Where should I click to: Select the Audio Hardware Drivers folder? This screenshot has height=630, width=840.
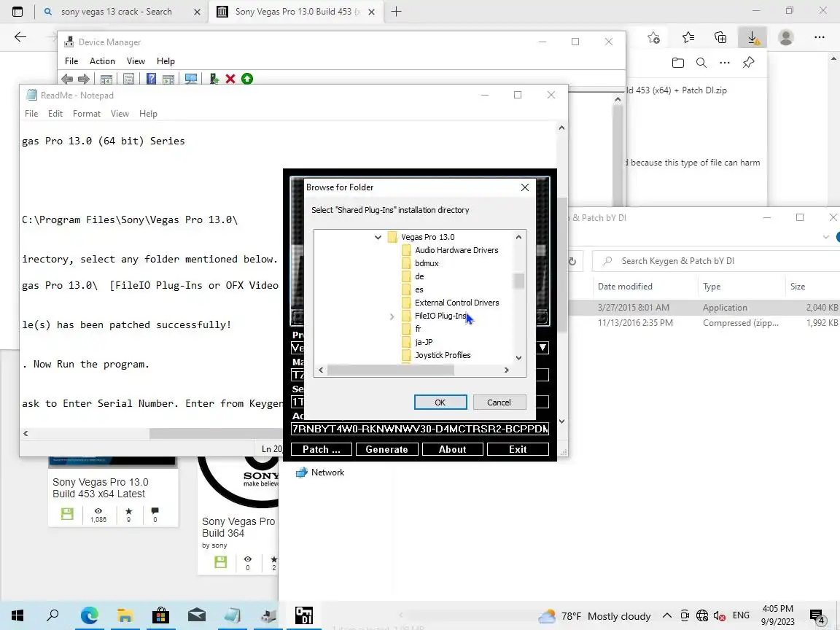pyautogui.click(x=456, y=250)
